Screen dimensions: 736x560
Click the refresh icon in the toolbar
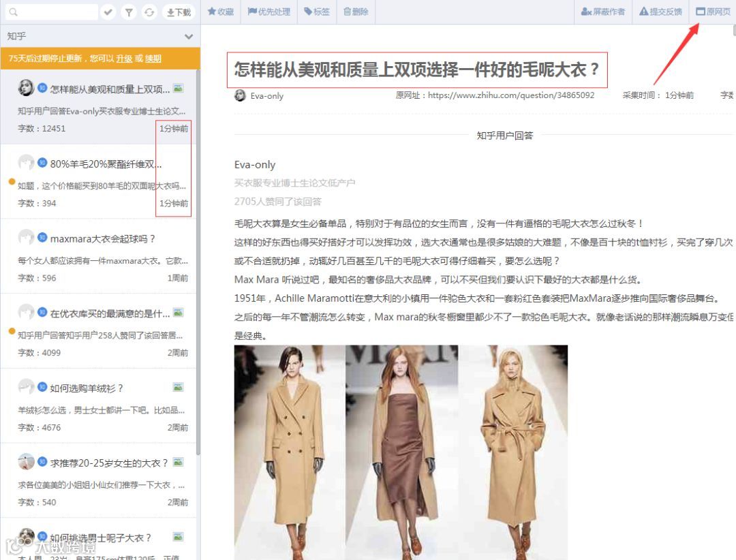[149, 12]
